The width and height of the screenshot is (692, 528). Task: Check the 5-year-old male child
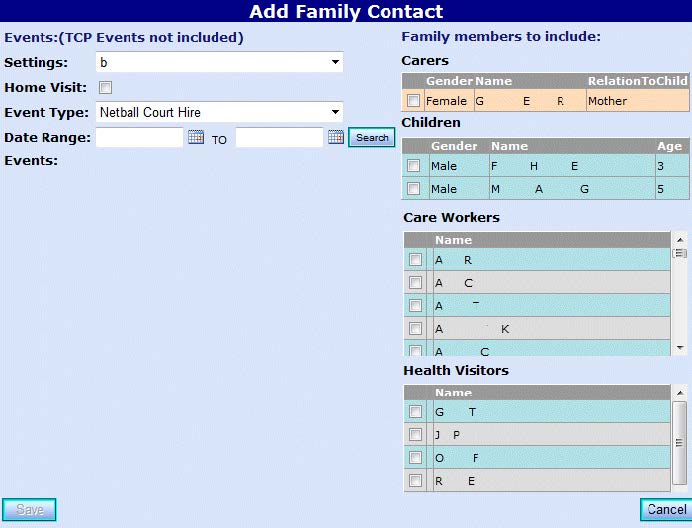(413, 189)
